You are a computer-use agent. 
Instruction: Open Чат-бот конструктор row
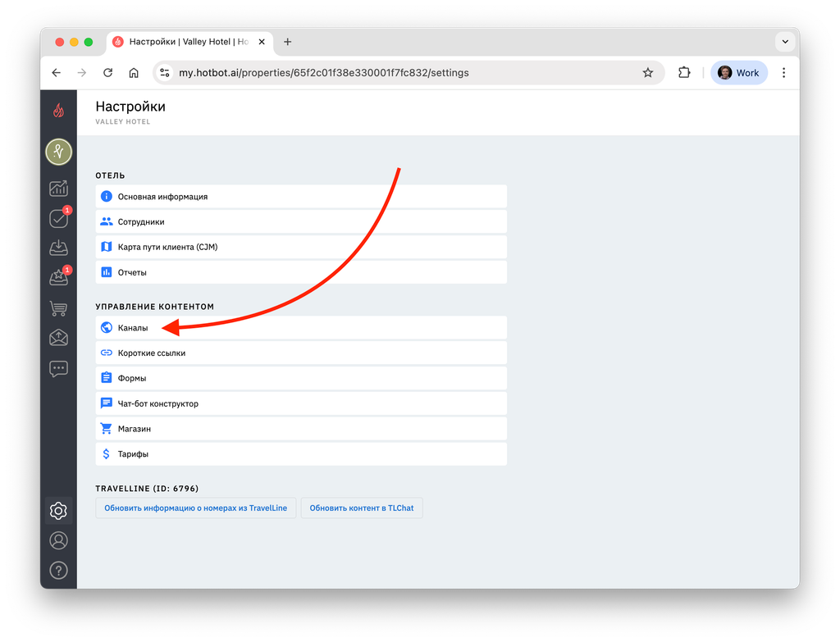pos(301,403)
